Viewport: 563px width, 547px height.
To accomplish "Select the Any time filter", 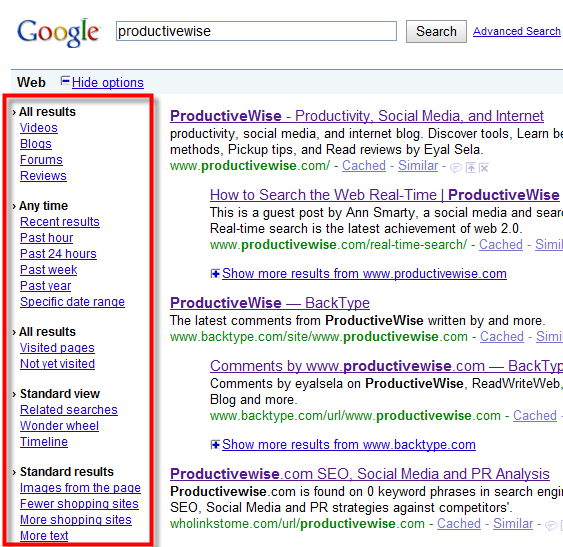I will point(43,206).
